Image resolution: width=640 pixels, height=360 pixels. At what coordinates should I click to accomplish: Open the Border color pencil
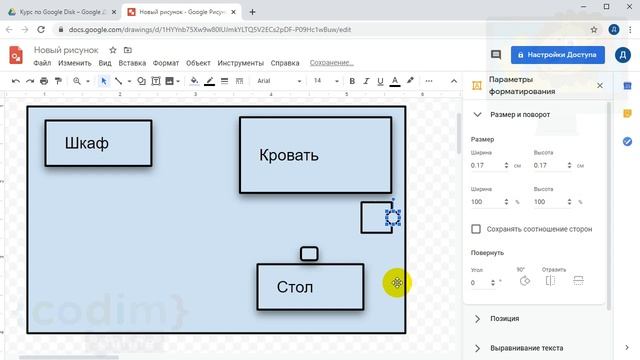[209, 81]
